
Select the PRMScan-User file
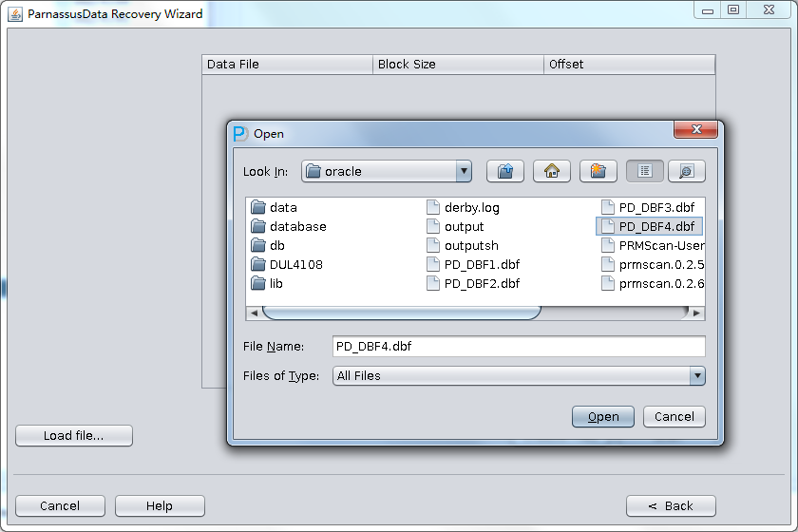tap(653, 245)
